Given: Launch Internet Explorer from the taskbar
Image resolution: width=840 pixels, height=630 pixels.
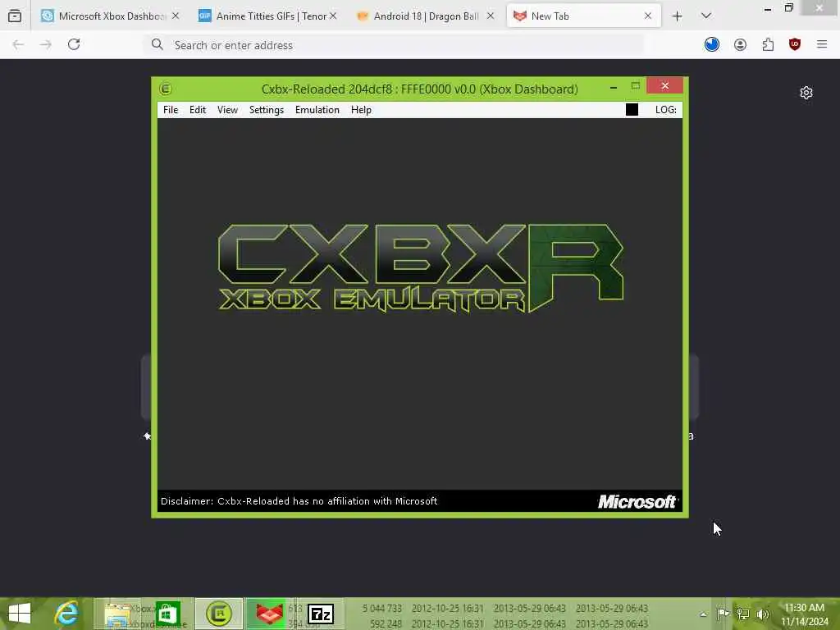Looking at the screenshot, I should 67,614.
